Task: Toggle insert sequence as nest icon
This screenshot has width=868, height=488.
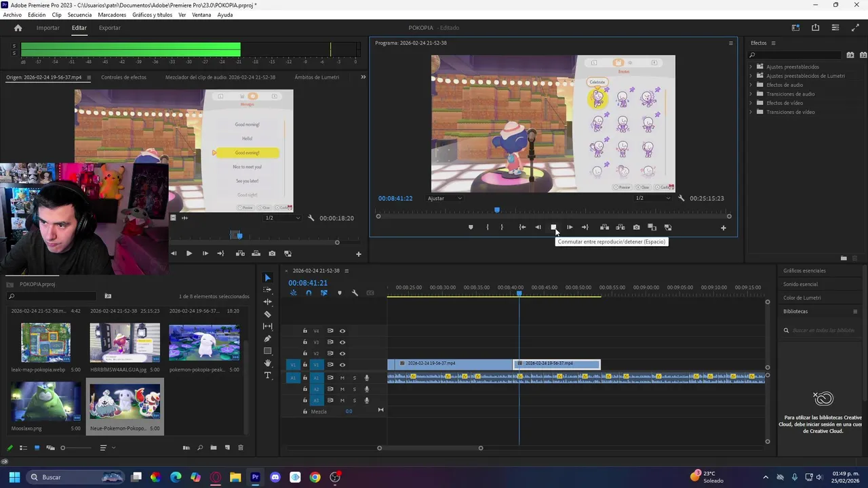Action: pyautogui.click(x=293, y=293)
